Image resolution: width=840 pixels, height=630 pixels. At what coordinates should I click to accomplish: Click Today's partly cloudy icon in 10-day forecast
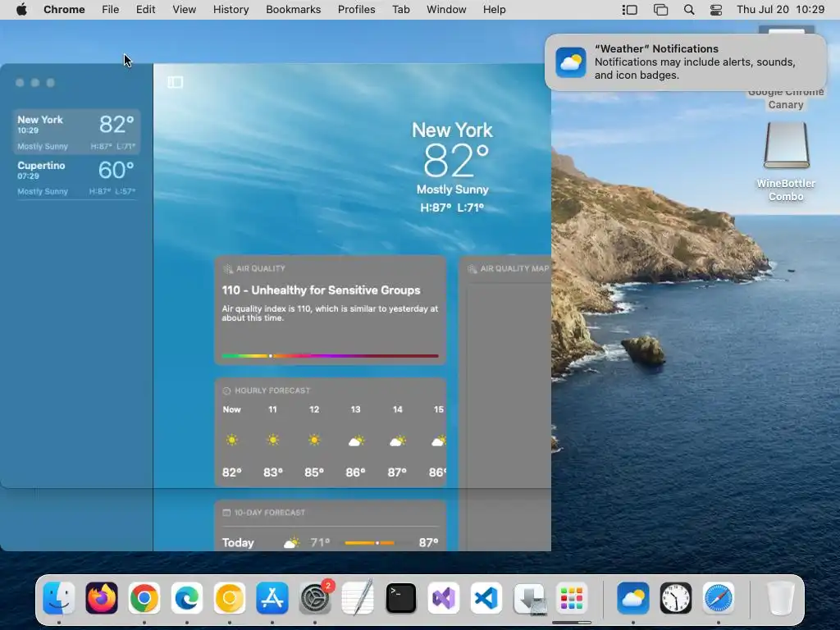pyautogui.click(x=291, y=543)
